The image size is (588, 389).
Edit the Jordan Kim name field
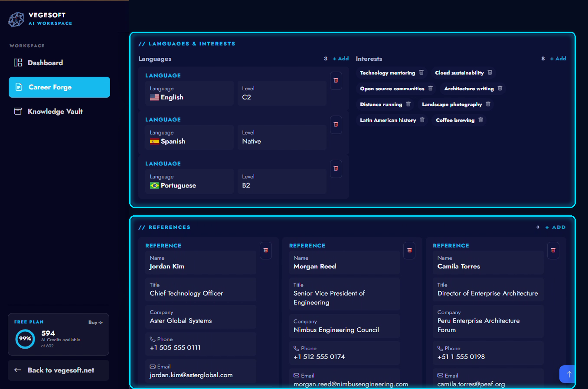pyautogui.click(x=201, y=262)
